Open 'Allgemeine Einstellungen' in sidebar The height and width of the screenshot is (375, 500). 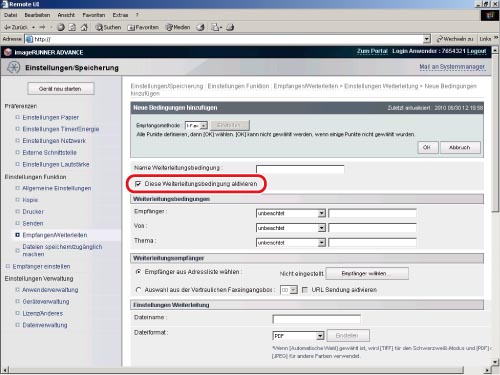(57, 188)
